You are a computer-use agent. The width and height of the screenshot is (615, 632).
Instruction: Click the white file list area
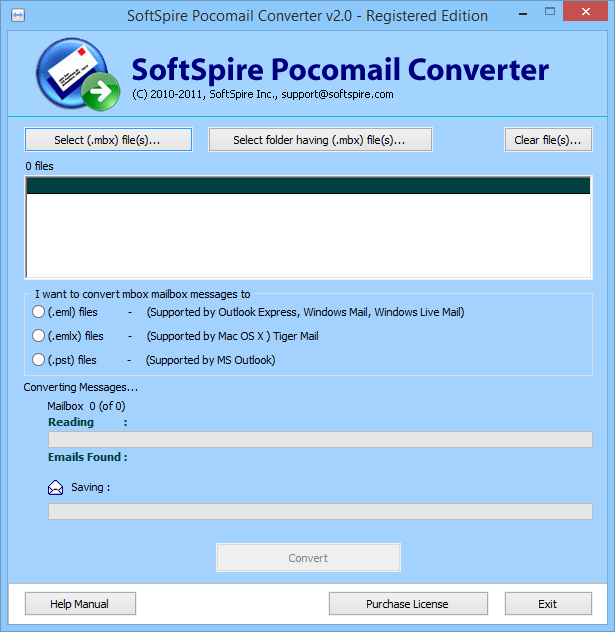(x=308, y=235)
